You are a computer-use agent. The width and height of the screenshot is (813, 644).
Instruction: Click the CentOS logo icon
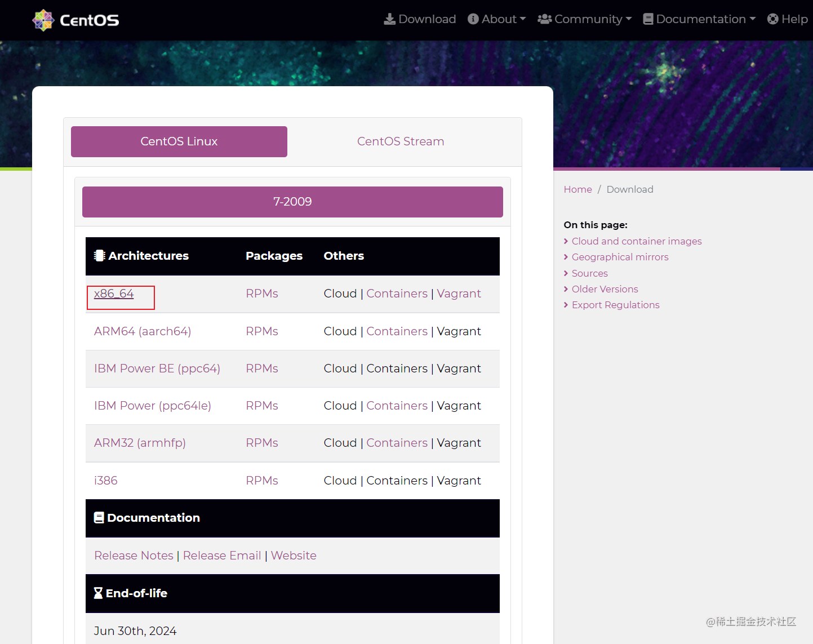coord(43,20)
